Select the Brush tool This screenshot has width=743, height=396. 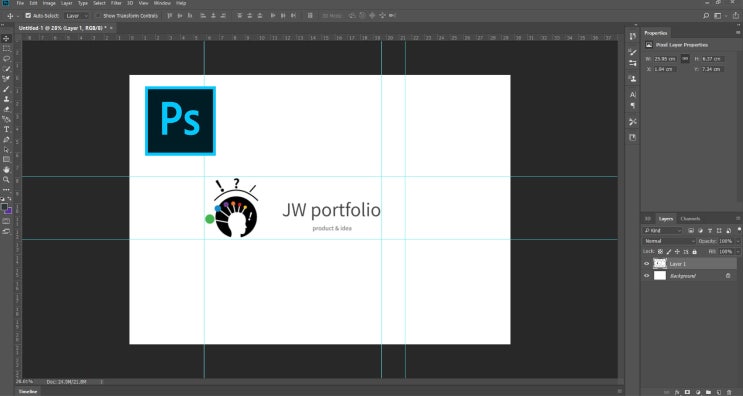(7, 89)
